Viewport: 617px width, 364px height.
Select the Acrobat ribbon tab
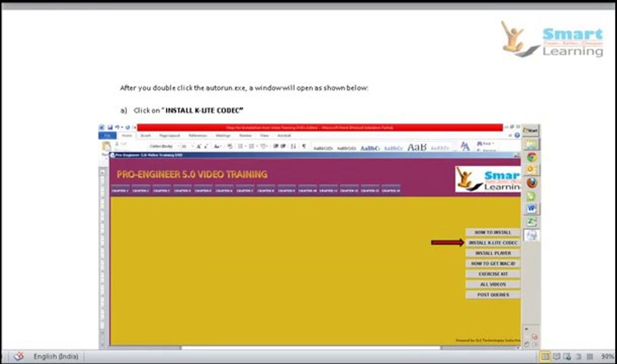284,135
